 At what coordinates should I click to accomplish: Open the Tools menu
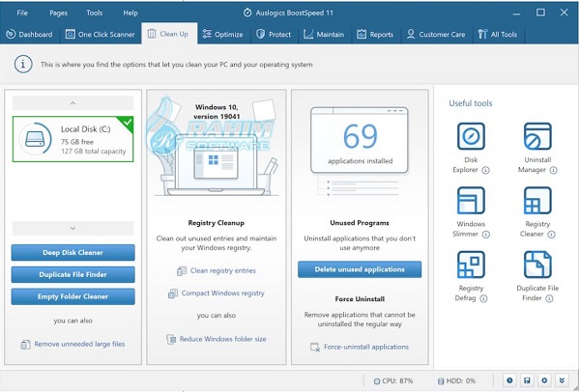tap(95, 13)
